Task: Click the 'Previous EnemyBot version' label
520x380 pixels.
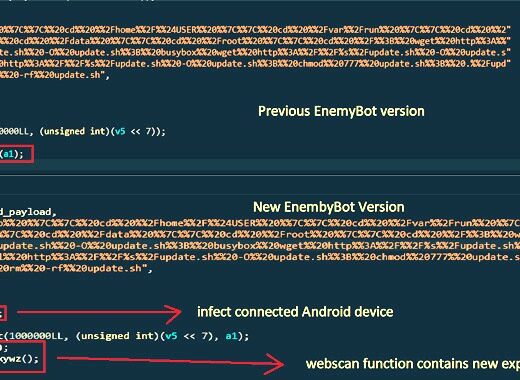Action: (x=341, y=111)
